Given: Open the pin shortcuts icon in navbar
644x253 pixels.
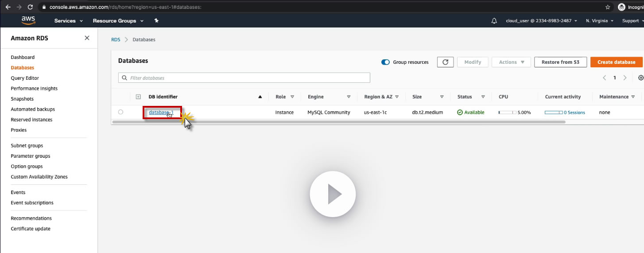Looking at the screenshot, I should (x=156, y=21).
